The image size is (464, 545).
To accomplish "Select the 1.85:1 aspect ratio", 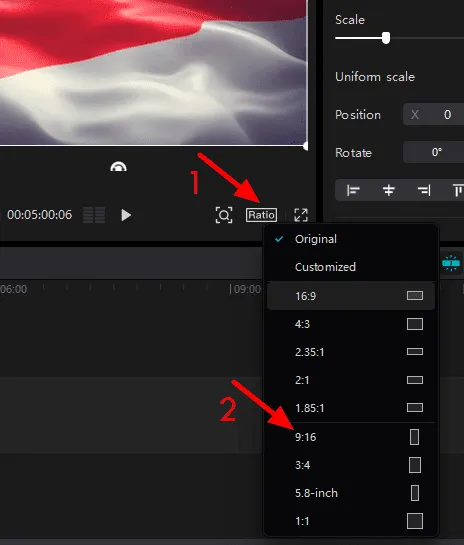I will coord(351,407).
